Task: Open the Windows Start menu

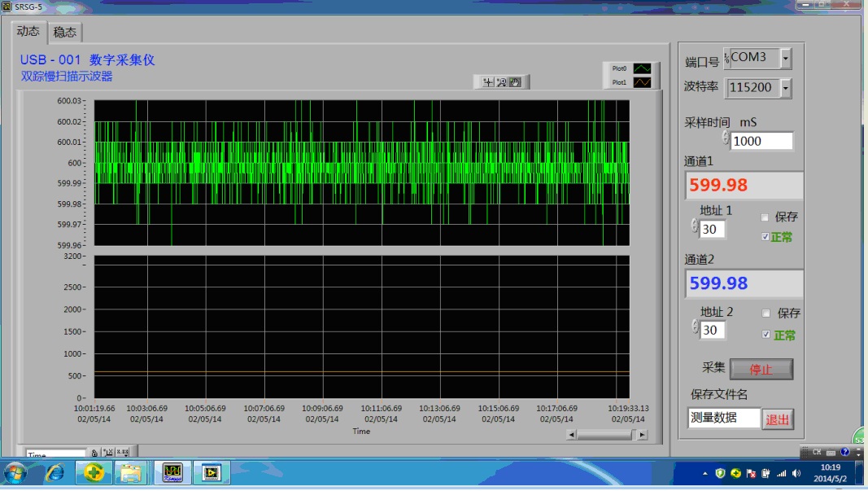Action: 15,473
